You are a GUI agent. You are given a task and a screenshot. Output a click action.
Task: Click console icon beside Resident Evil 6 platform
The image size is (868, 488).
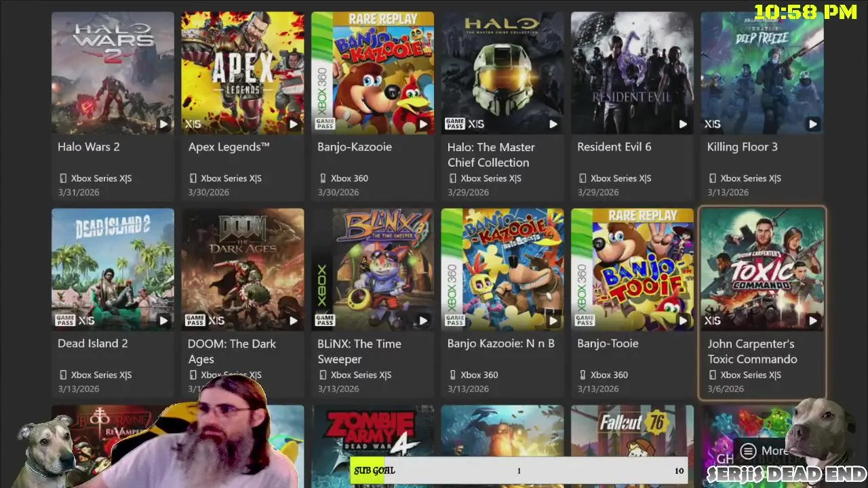583,178
